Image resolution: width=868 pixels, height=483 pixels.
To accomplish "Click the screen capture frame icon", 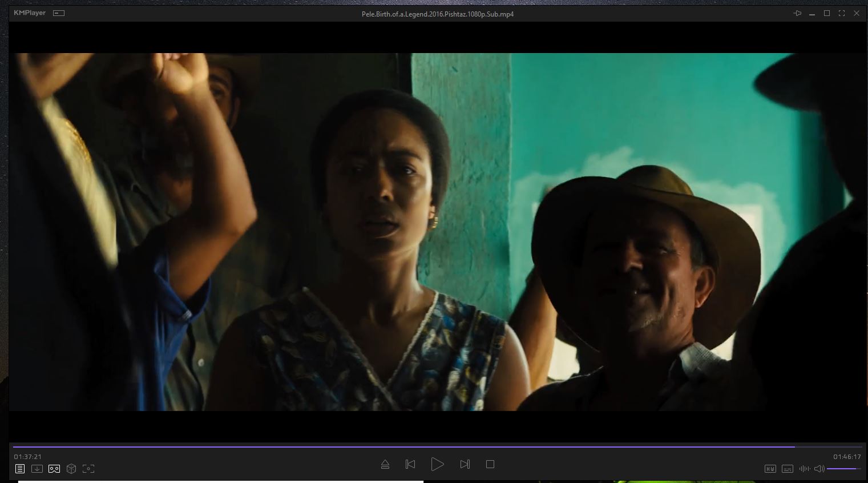I will (x=88, y=469).
